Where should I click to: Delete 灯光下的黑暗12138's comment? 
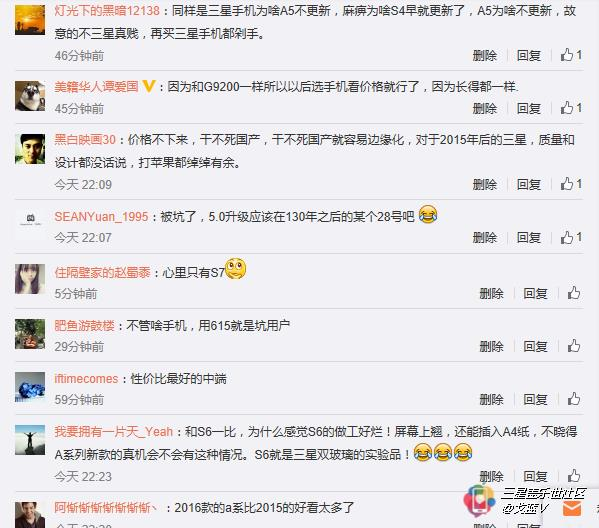tap(484, 55)
